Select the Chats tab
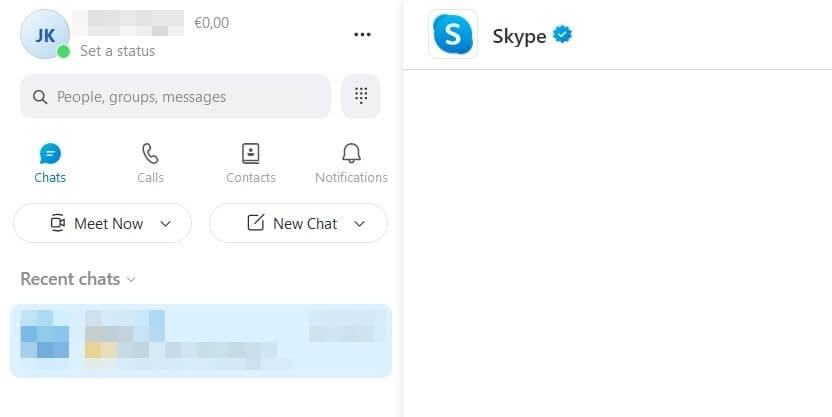 click(50, 163)
